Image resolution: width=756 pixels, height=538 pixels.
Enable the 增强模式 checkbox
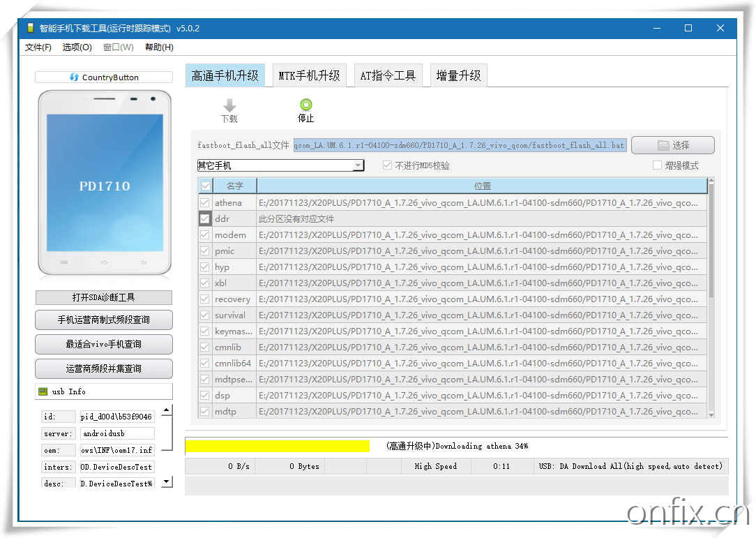(656, 165)
